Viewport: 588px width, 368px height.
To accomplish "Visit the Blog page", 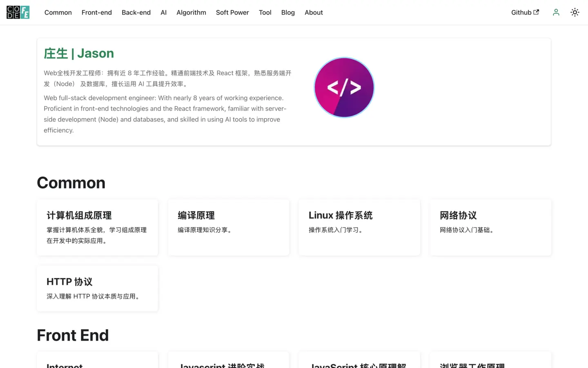I will (x=288, y=12).
